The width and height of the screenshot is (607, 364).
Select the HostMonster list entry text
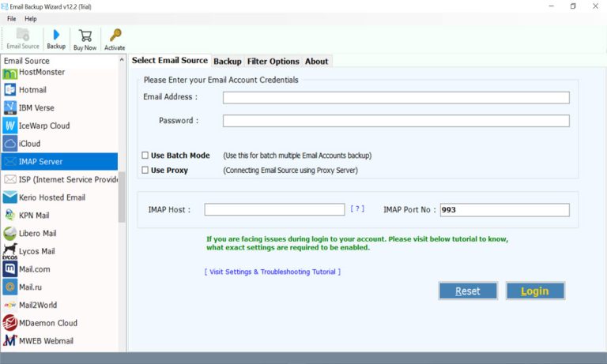point(42,72)
